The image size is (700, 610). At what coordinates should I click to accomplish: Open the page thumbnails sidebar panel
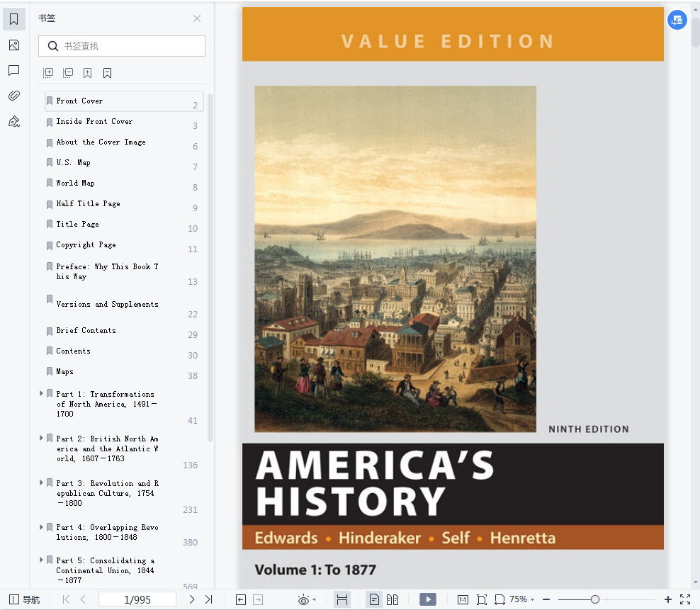[x=14, y=45]
